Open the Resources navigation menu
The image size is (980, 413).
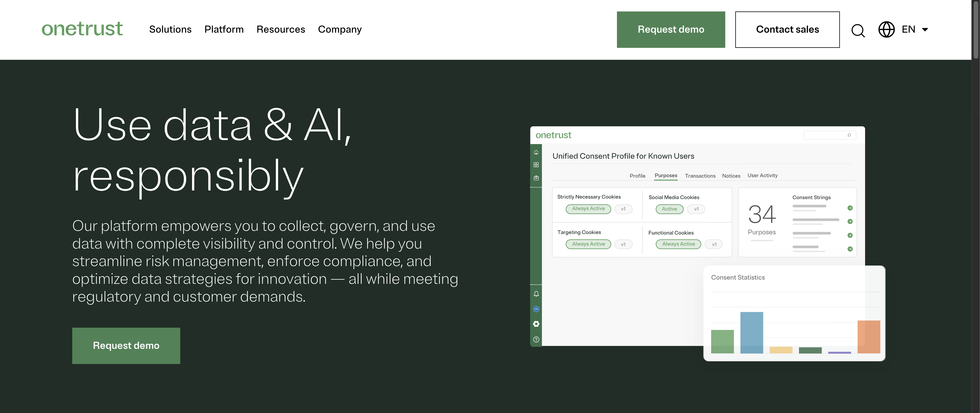(280, 29)
